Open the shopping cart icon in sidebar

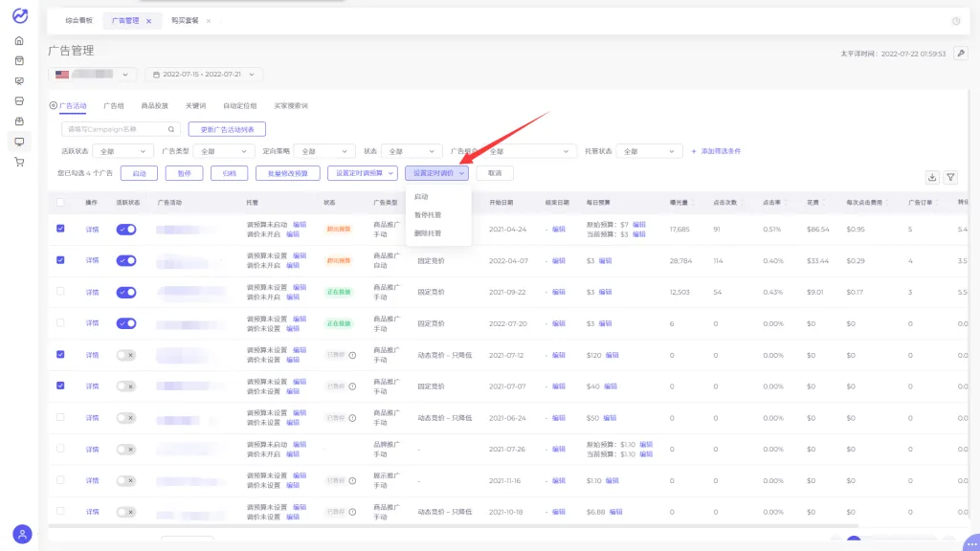(19, 162)
